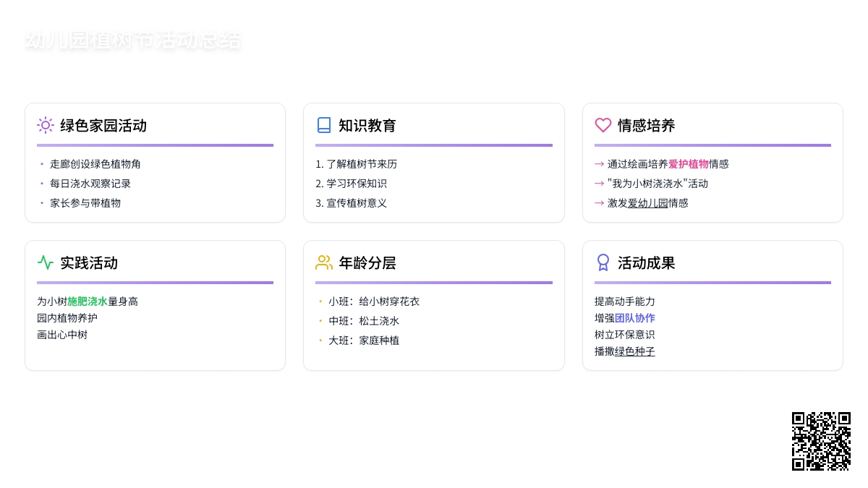Click the sun icon beside 绿色家园活动
This screenshot has width=868, height=488.
coord(46,125)
